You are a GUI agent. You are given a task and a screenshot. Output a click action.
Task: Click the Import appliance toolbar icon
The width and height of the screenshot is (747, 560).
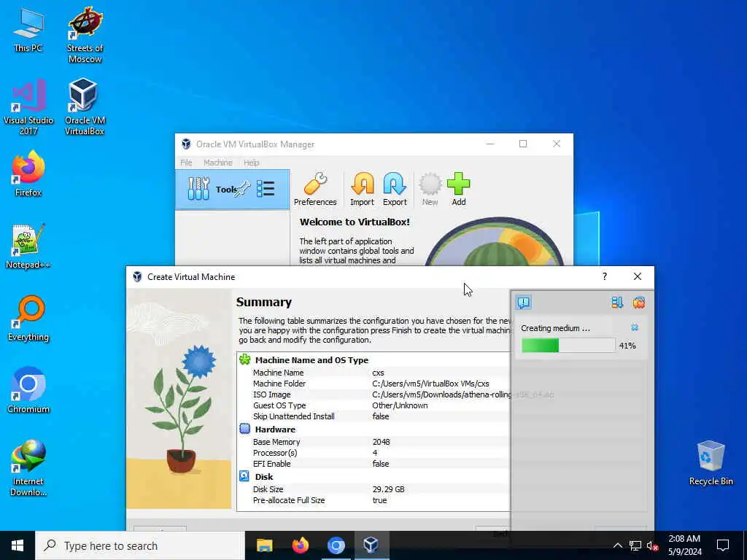click(362, 189)
